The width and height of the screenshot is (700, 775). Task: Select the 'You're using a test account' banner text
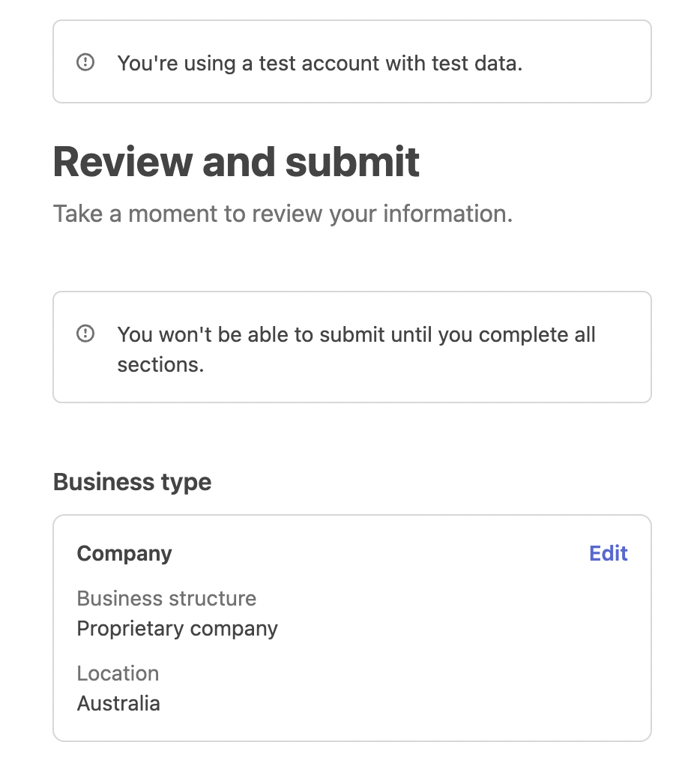[x=319, y=63]
